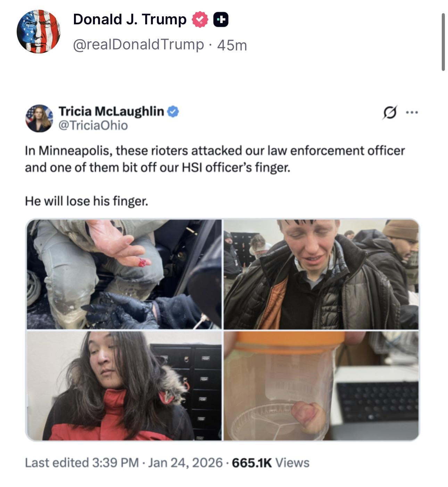Click the red verified badge icon

click(x=200, y=19)
